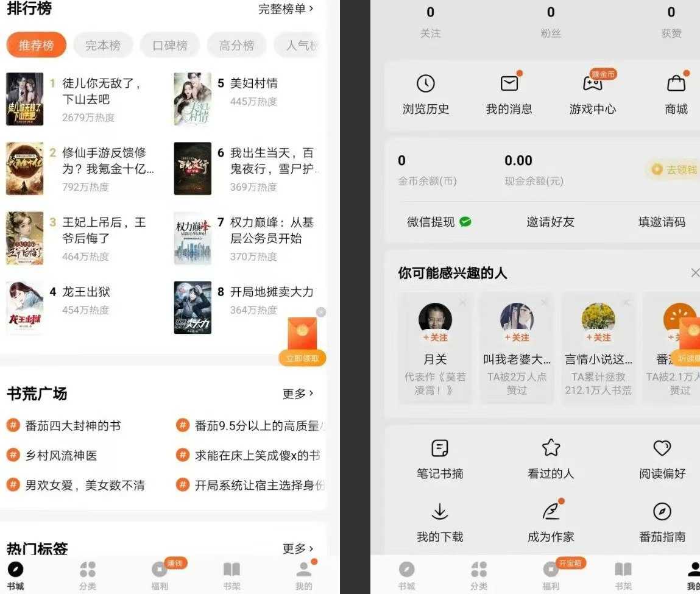Tap 阅读偏好 heart icon
Image resolution: width=700 pixels, height=594 pixels.
662,448
